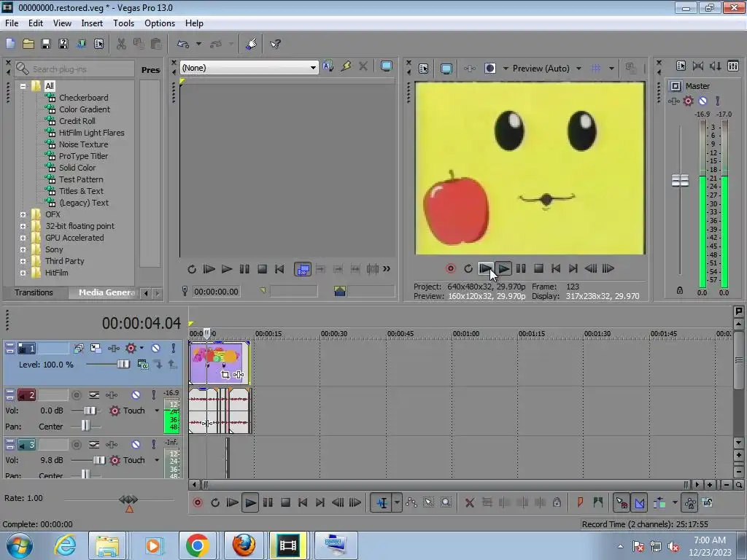Viewport: 747px width, 560px height.
Task: Solo video track 1
Action: pyautogui.click(x=173, y=349)
